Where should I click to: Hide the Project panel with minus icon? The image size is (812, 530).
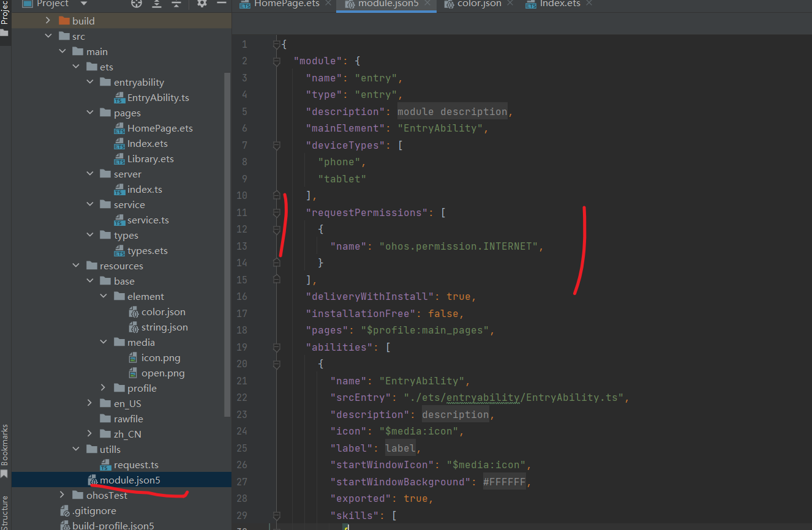coord(221,4)
